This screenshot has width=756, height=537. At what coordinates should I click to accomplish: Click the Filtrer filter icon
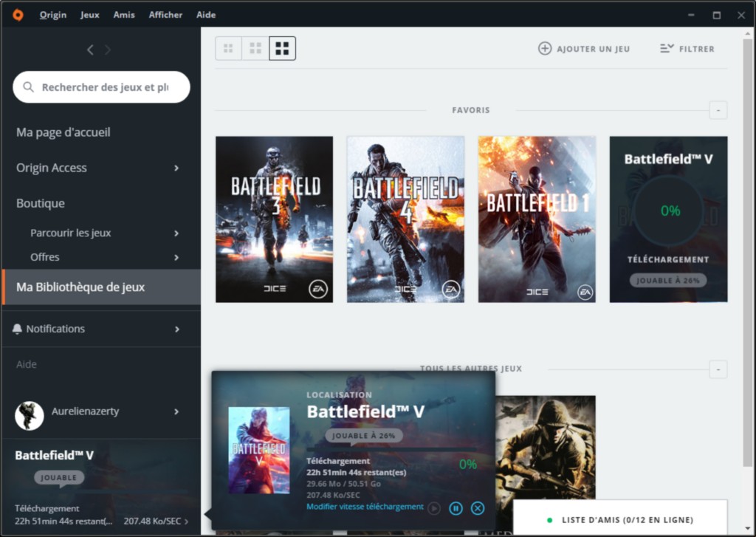coord(667,48)
